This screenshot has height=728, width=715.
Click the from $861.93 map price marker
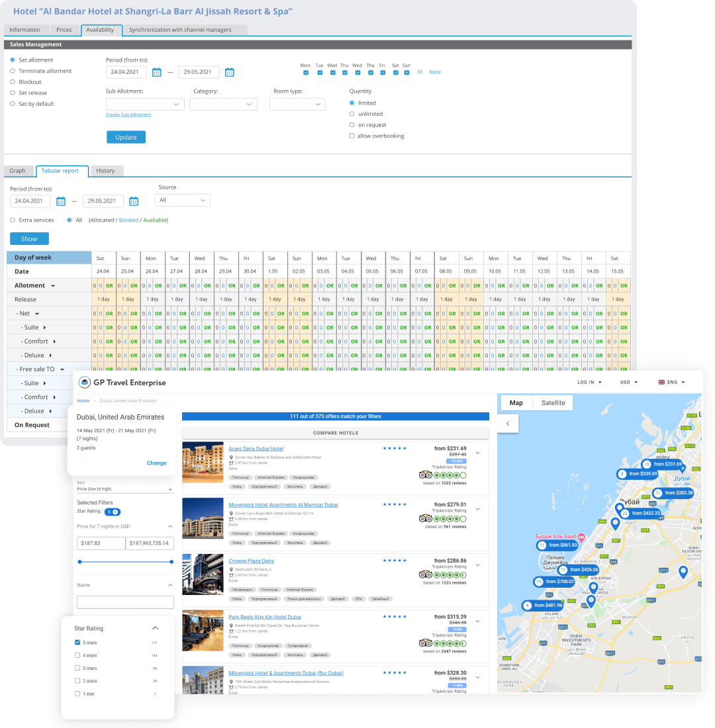pyautogui.click(x=557, y=545)
